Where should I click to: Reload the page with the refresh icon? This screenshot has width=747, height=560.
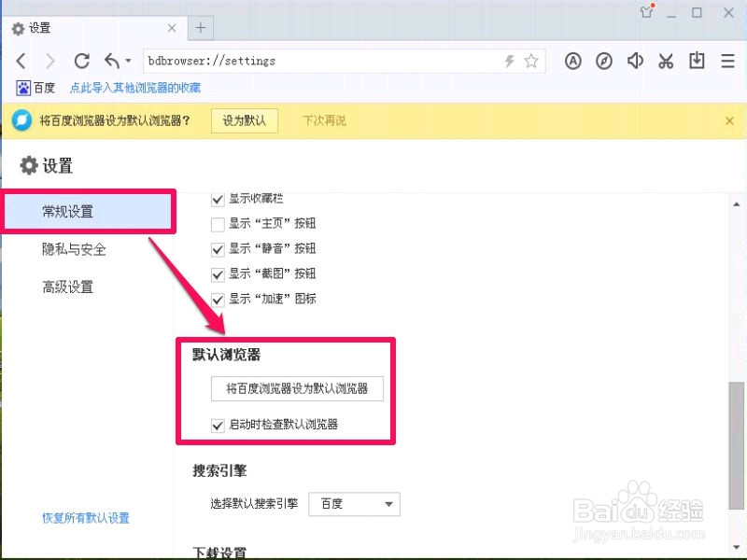[x=82, y=61]
